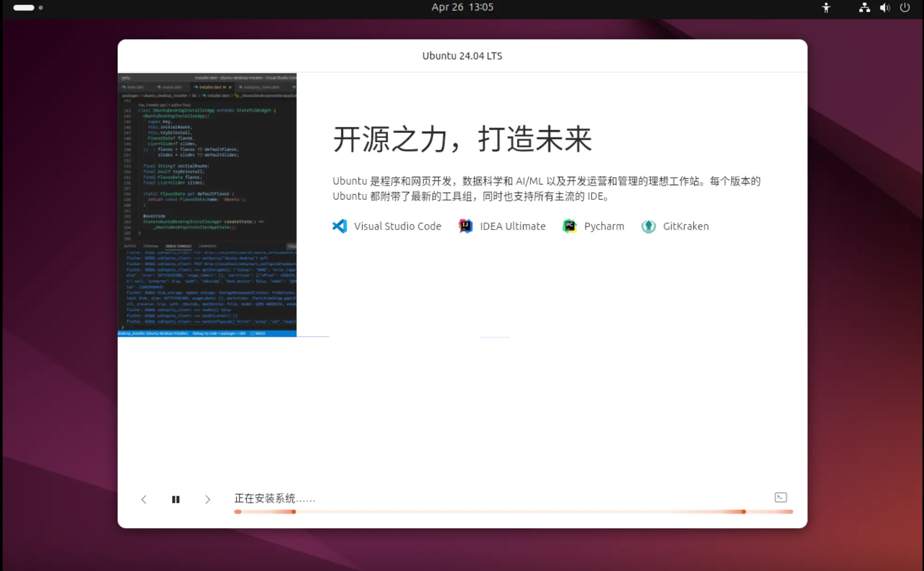This screenshot has height=571, width=924.
Task: Open the volume control icon
Action: (x=884, y=7)
